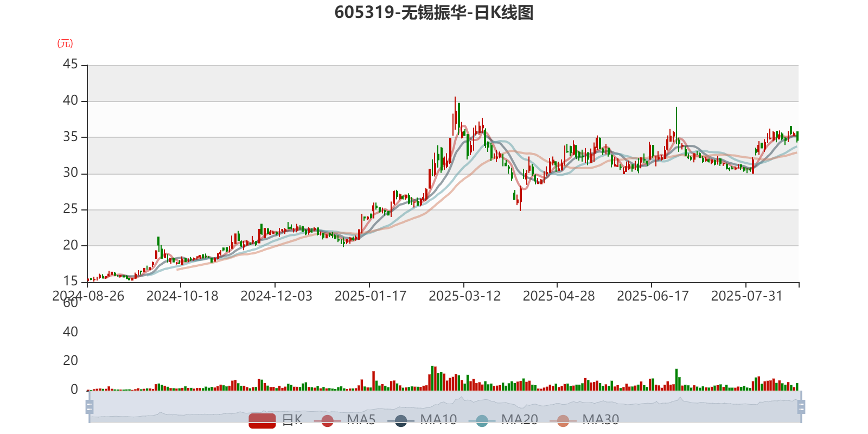The width and height of the screenshot is (868, 434).
Task: Click the tallest volume bar near March 2025
Action: [432, 378]
